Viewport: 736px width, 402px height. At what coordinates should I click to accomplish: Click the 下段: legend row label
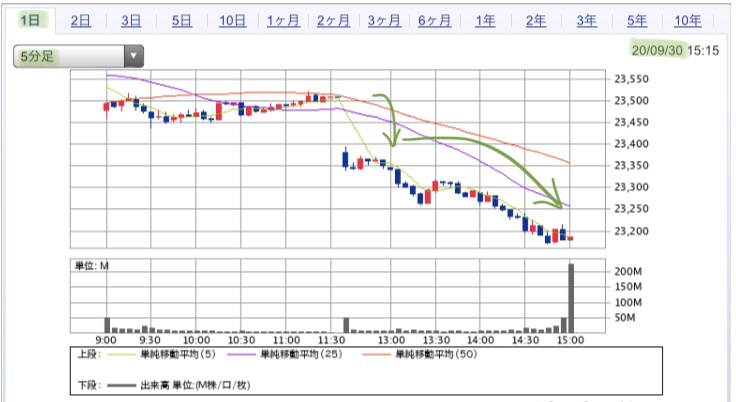click(x=89, y=386)
